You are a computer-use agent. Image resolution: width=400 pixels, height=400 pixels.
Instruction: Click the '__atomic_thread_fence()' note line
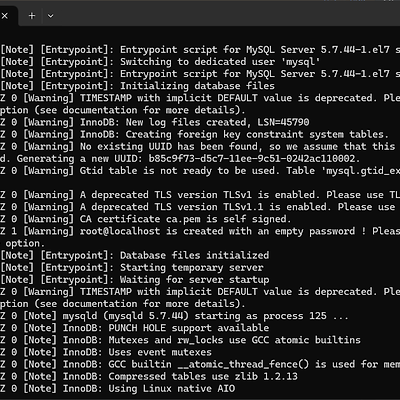click(x=200, y=364)
